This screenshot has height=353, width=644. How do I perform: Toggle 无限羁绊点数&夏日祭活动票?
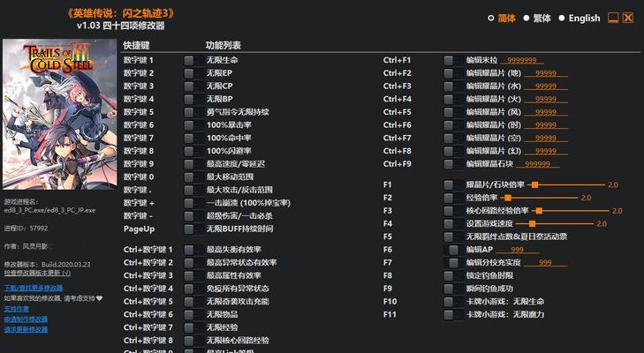[x=453, y=237]
